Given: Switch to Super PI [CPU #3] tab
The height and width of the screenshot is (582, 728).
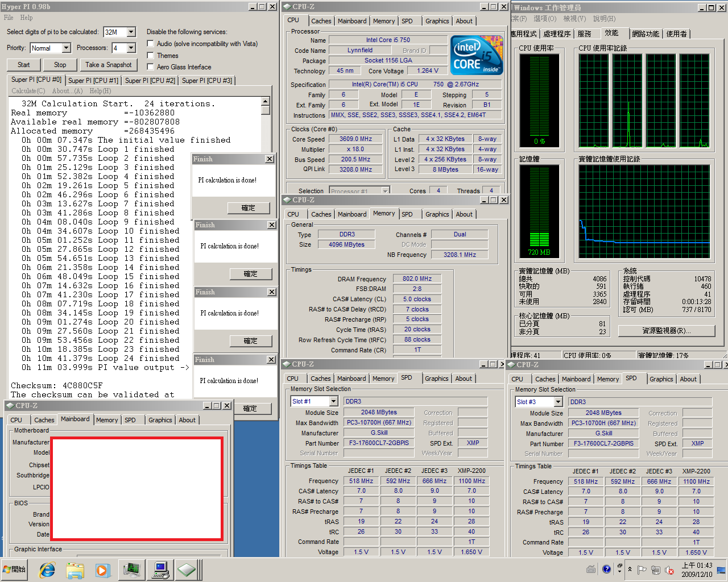Looking at the screenshot, I should [x=207, y=81].
